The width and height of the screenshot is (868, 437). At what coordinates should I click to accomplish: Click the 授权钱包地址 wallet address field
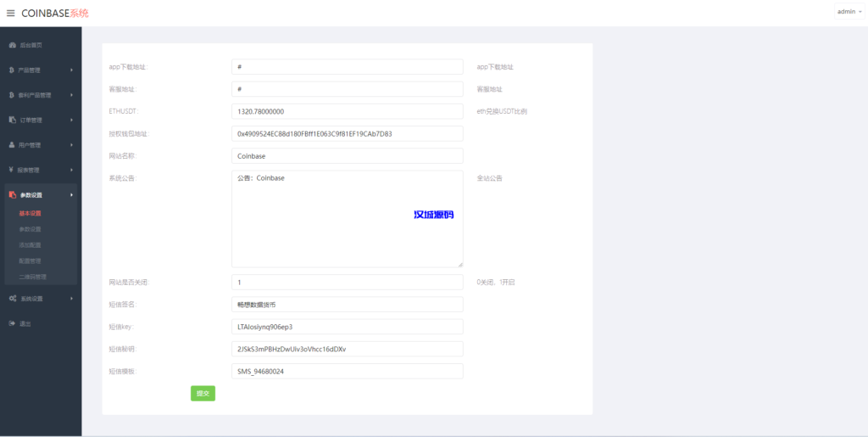click(347, 133)
